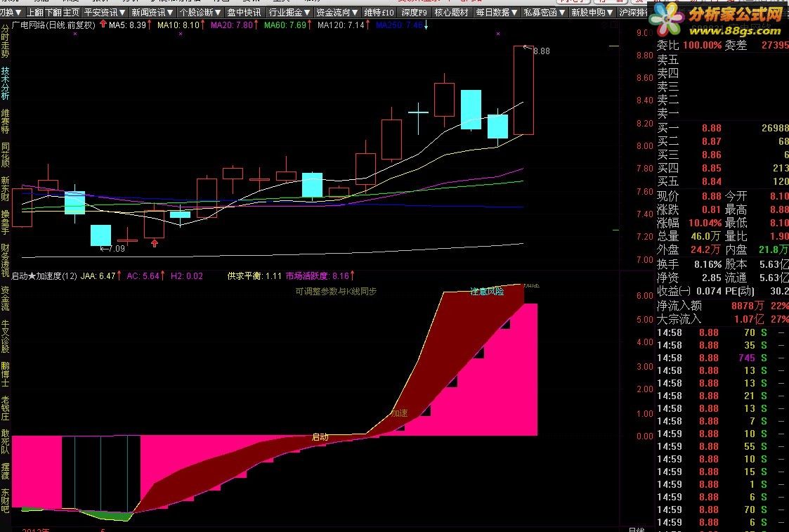Open the 摆渡 side tab
Viewport: 789px width, 532px height.
tap(5, 471)
